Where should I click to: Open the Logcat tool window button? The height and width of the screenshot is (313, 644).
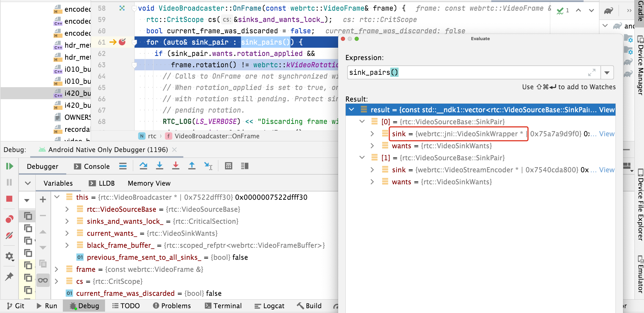pos(269,306)
